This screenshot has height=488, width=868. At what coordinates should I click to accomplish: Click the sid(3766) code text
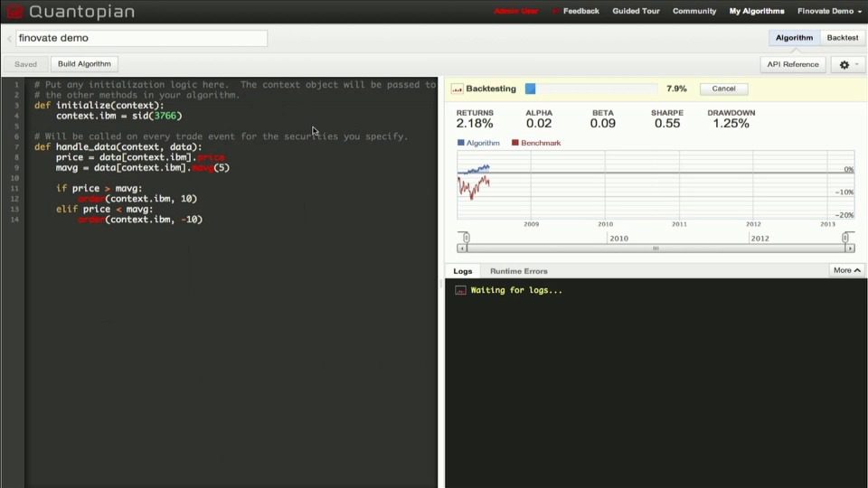click(x=156, y=116)
